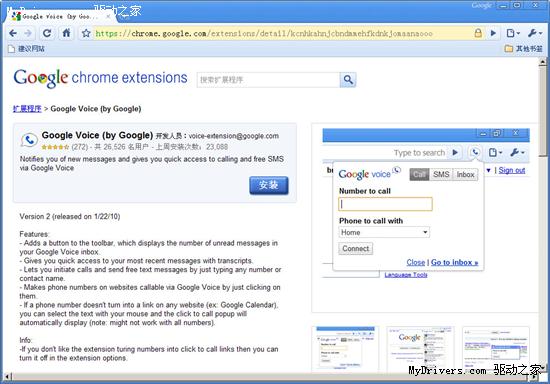Bookmark this page with the star icon

(86, 33)
